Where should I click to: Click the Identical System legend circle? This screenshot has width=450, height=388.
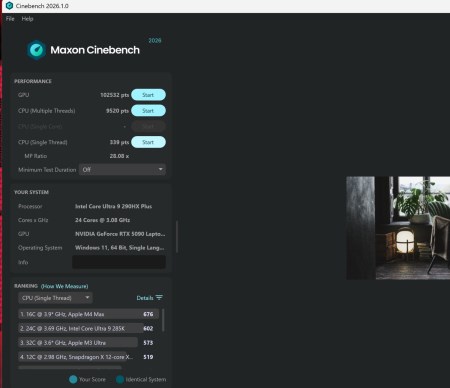coord(120,379)
